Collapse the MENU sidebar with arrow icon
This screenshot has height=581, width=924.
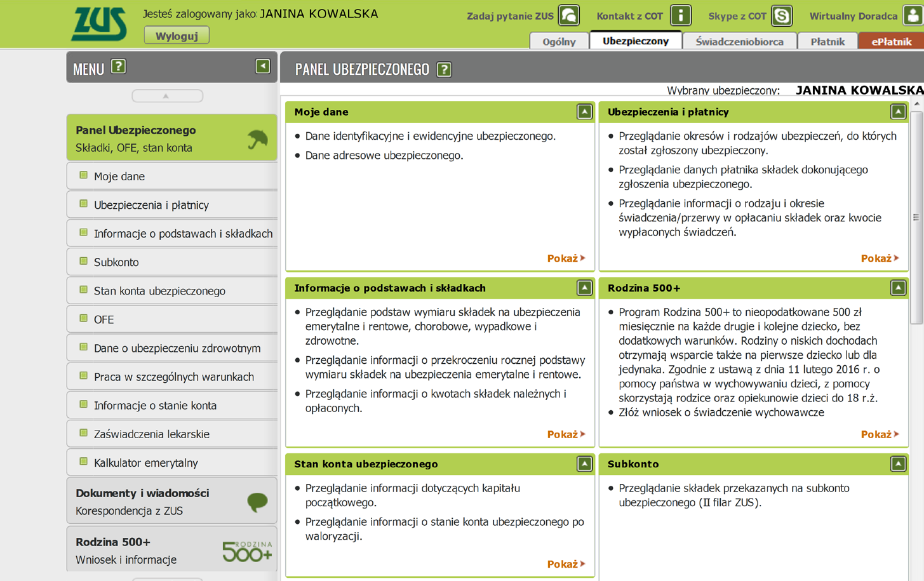point(263,66)
